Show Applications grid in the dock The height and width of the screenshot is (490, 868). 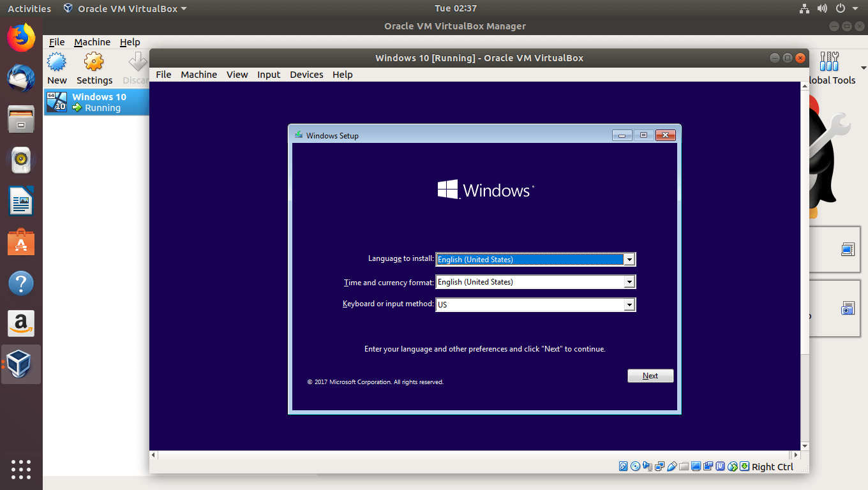click(21, 469)
